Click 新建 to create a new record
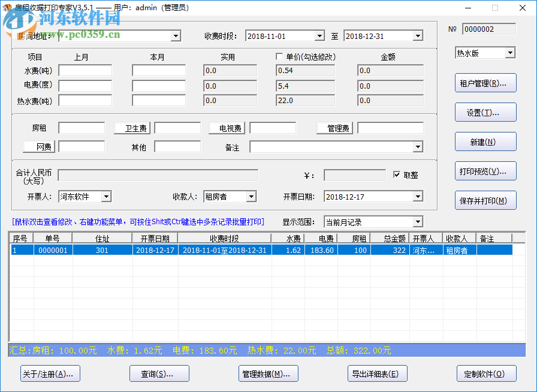 pyautogui.click(x=485, y=141)
